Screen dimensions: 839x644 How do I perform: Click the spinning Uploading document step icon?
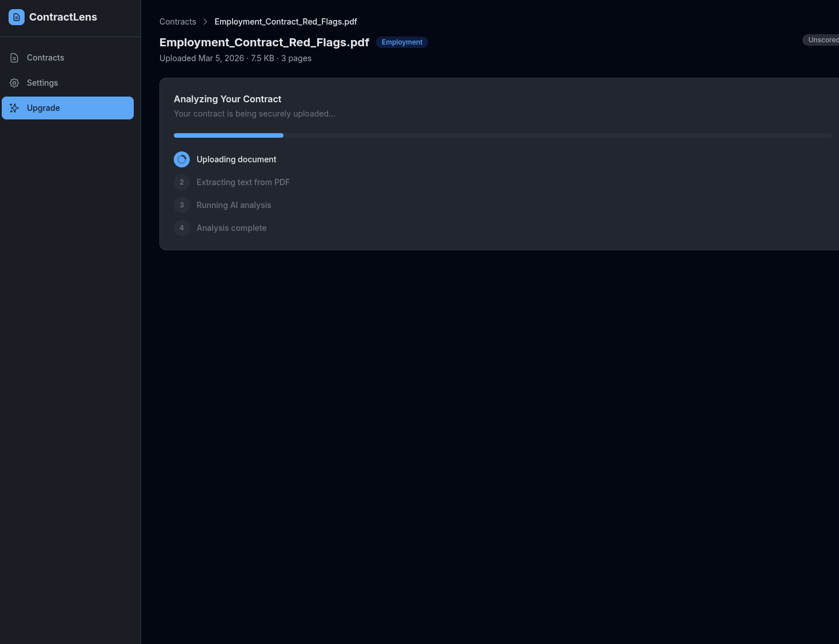point(182,159)
